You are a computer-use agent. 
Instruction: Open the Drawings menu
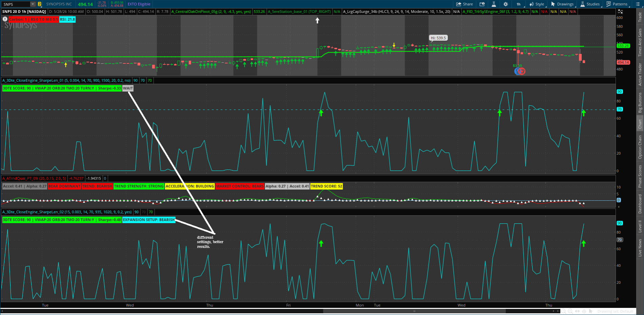coord(563,4)
